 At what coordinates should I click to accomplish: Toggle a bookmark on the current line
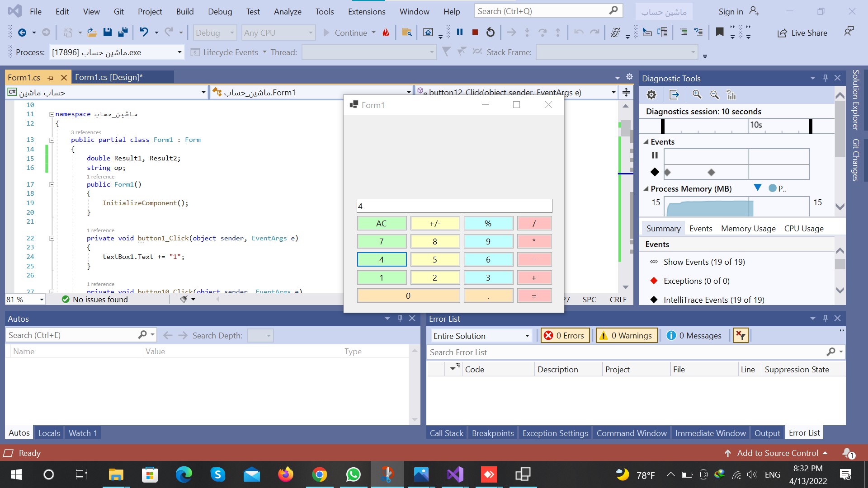720,32
